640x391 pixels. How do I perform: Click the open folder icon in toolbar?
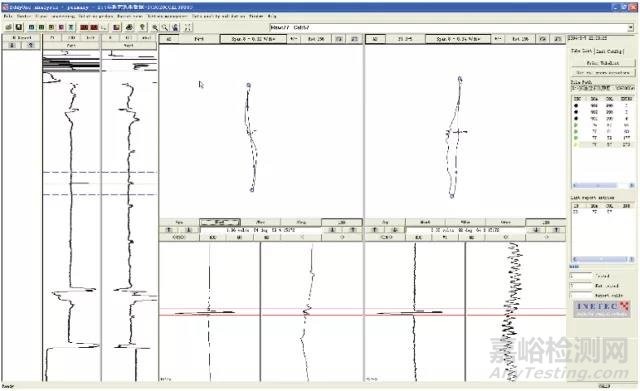coord(9,27)
